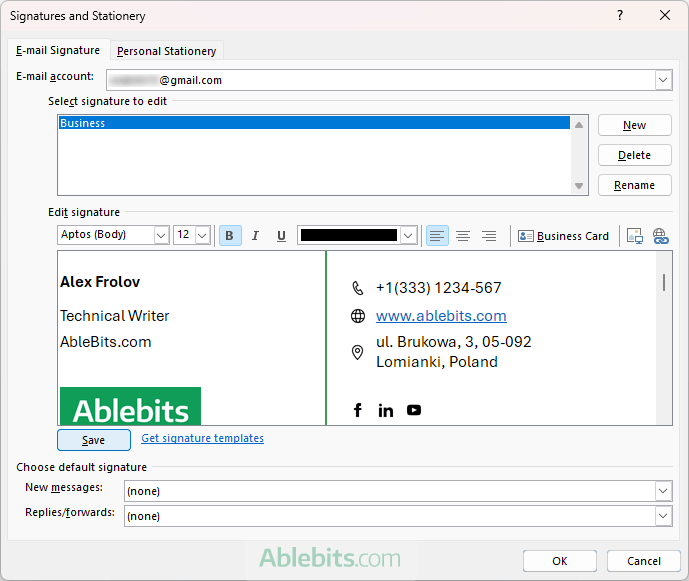Click the address line ul. Brukowa

tap(453, 342)
